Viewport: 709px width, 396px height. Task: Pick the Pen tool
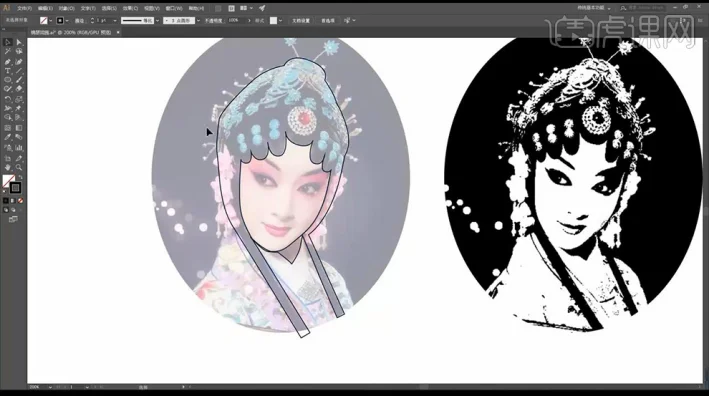tap(8, 62)
